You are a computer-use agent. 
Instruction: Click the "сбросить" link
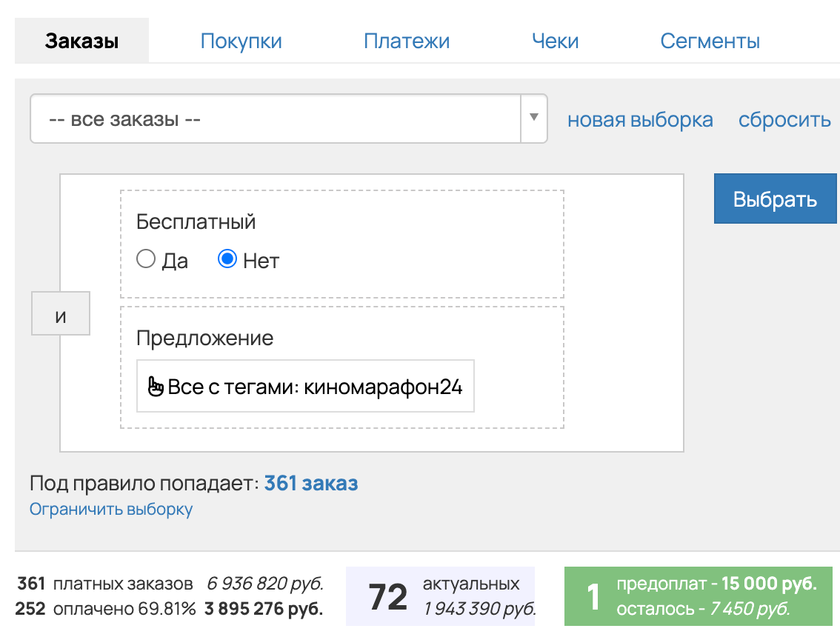point(784,119)
